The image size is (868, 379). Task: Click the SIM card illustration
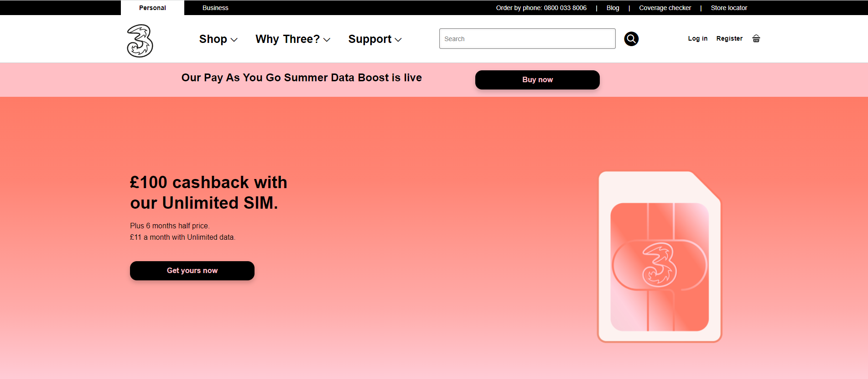pos(660,257)
